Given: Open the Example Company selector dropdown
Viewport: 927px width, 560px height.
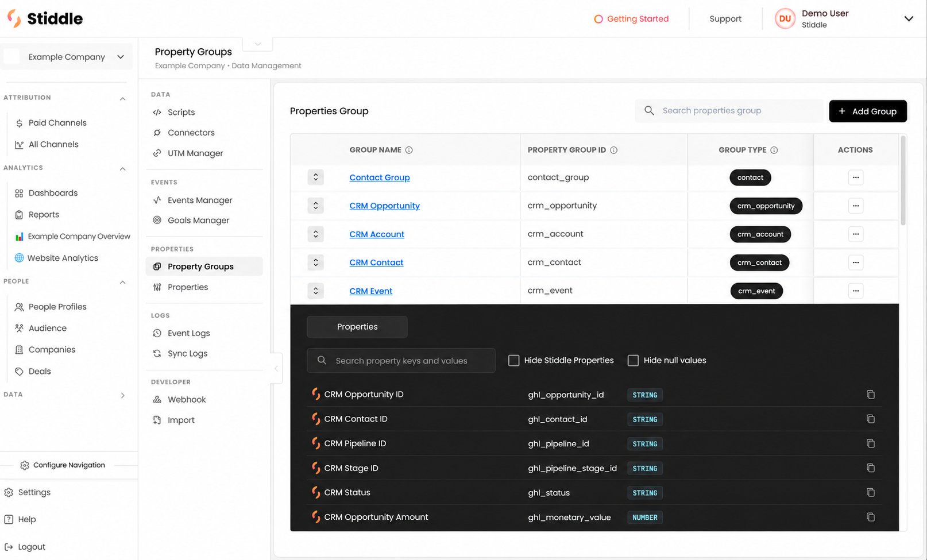Looking at the screenshot, I should tap(66, 57).
